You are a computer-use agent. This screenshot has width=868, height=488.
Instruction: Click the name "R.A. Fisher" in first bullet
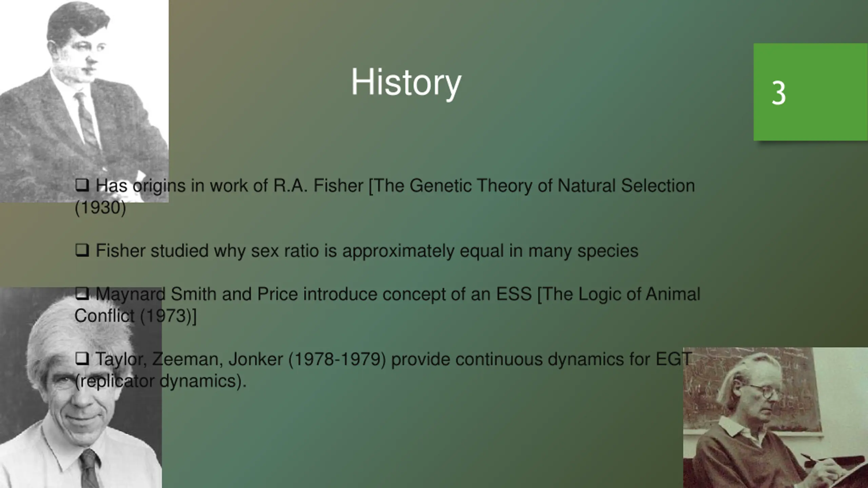pyautogui.click(x=318, y=186)
